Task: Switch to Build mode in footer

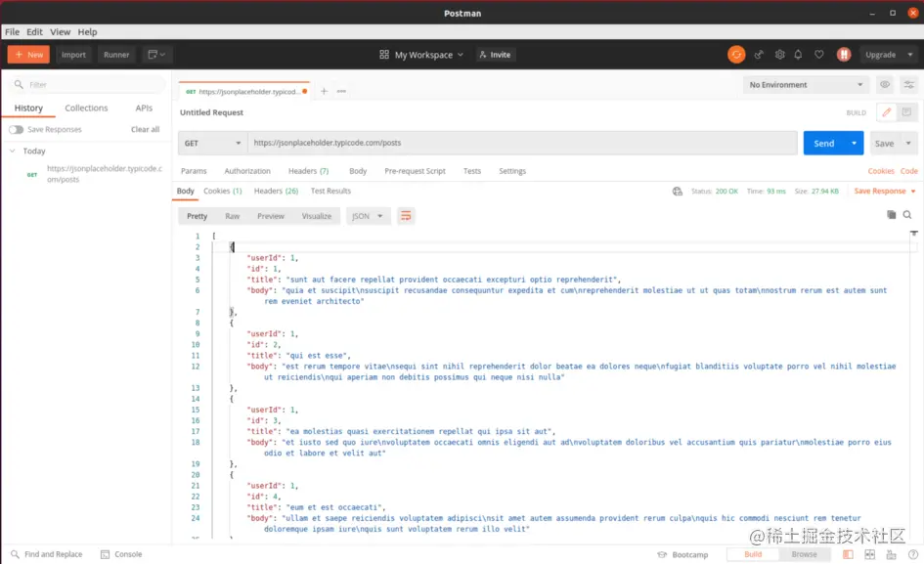Action: (753, 554)
